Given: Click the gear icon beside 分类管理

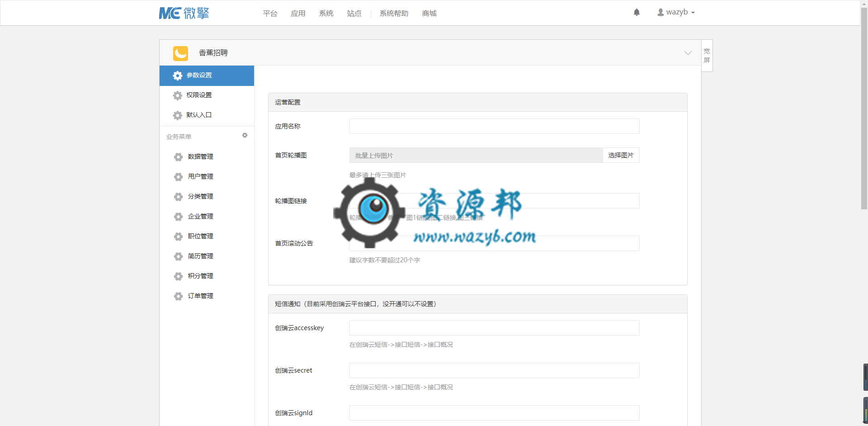Looking at the screenshot, I should pyautogui.click(x=179, y=197).
